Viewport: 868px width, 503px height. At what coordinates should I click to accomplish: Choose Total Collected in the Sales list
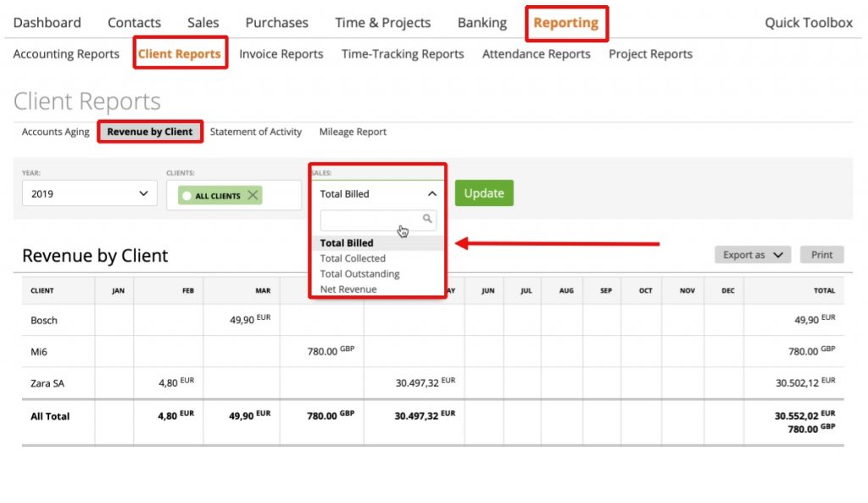coord(352,258)
